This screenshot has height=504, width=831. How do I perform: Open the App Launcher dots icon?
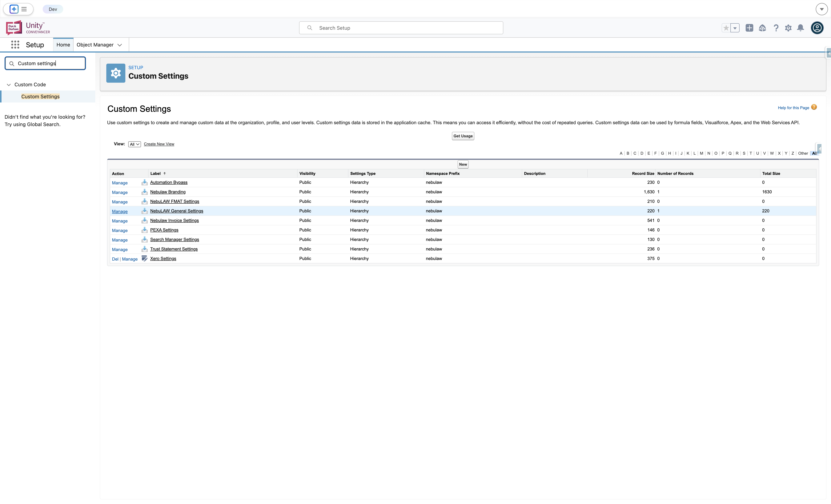click(15, 45)
